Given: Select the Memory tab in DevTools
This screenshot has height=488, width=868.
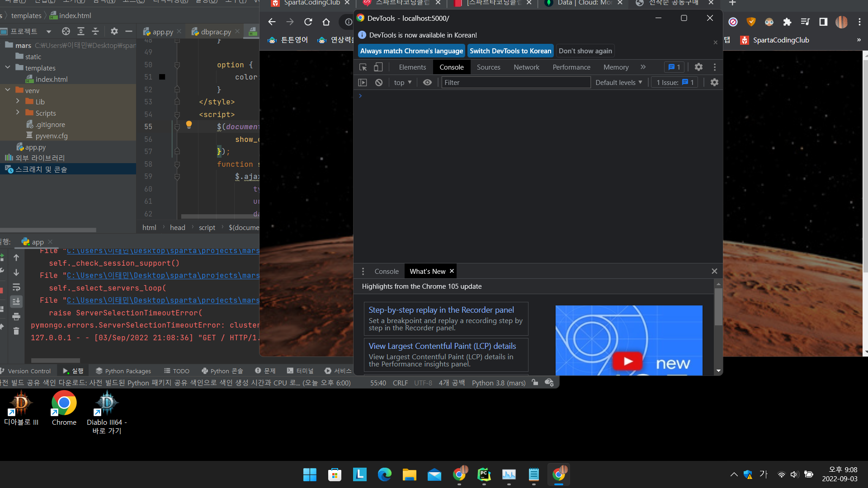Looking at the screenshot, I should 616,67.
